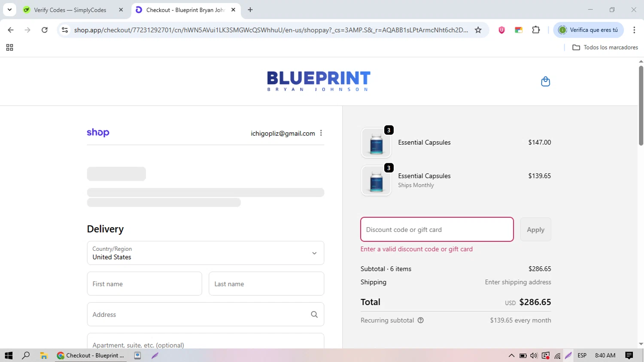Click the browser URL address bar
Image resolution: width=644 pixels, height=362 pixels.
[x=270, y=30]
